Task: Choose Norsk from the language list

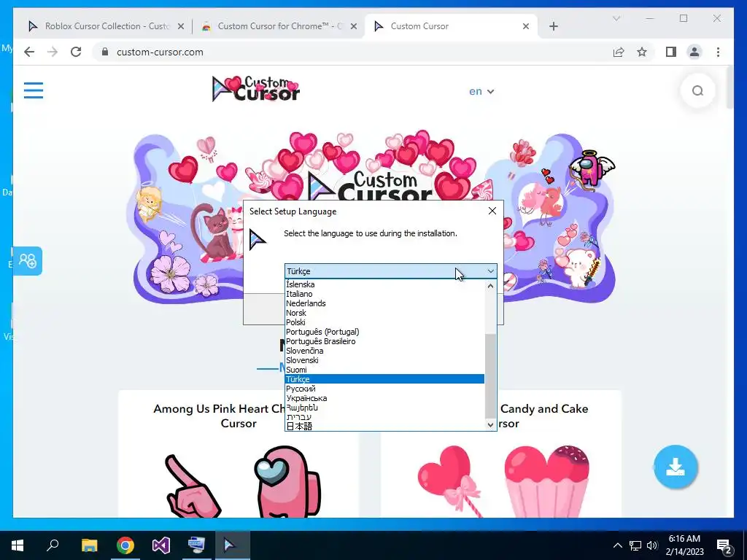Action: 384,313
